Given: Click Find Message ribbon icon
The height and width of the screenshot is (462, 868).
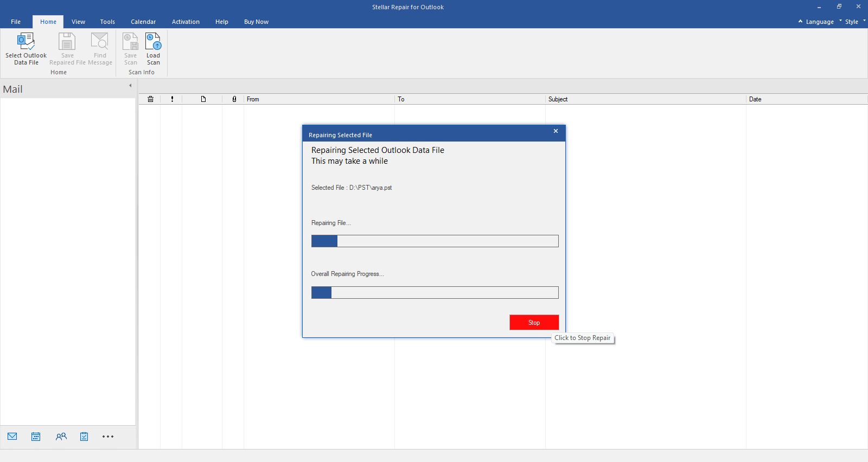Looking at the screenshot, I should coord(100,41).
